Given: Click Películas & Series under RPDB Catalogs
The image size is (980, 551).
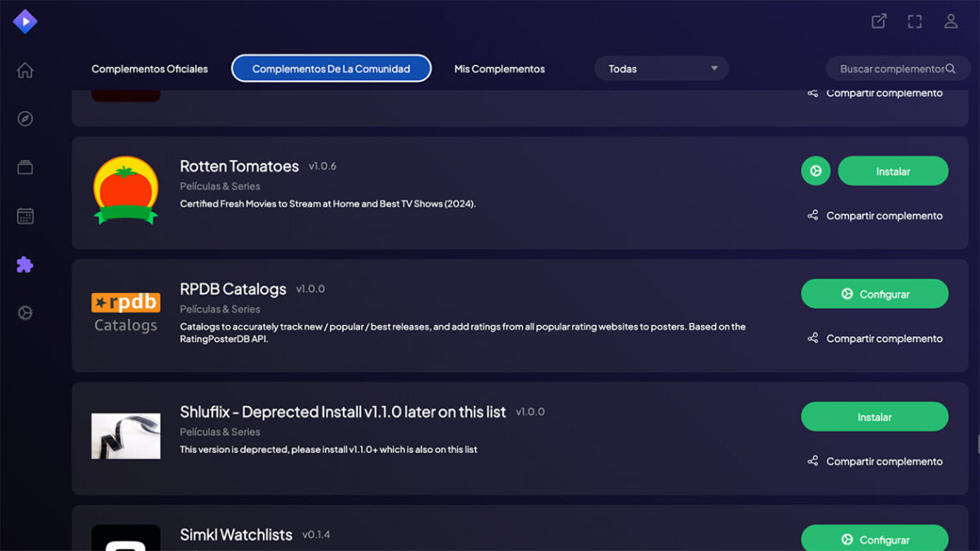Looking at the screenshot, I should 220,309.
